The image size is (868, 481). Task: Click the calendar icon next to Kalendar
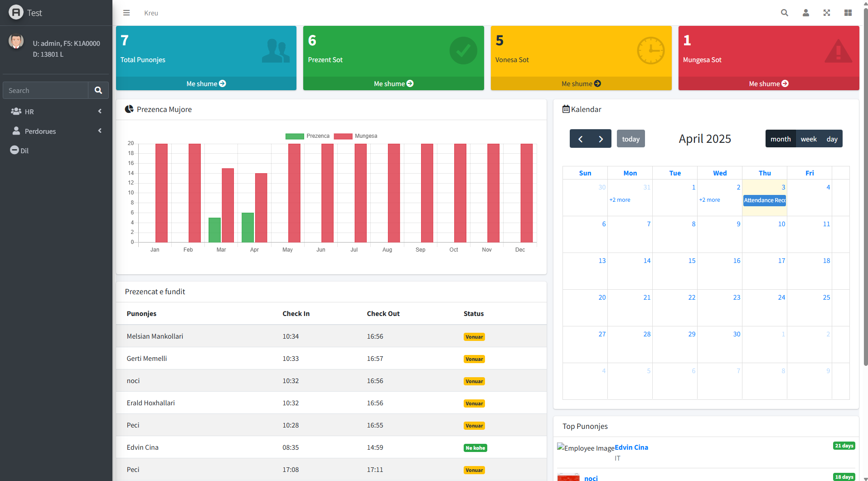pos(565,109)
